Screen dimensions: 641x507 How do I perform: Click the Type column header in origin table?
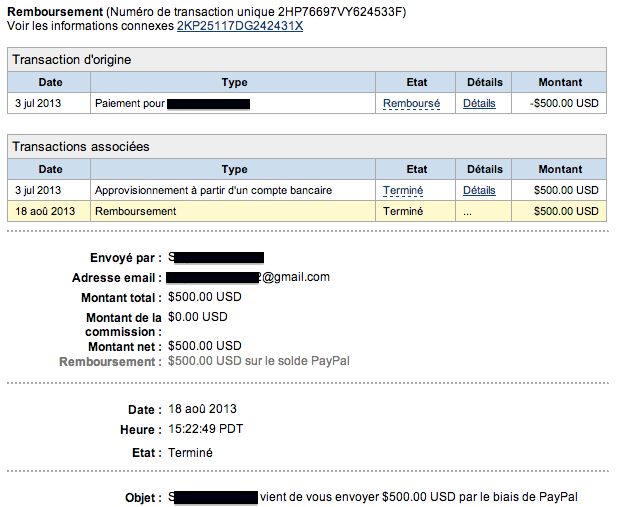click(x=233, y=82)
